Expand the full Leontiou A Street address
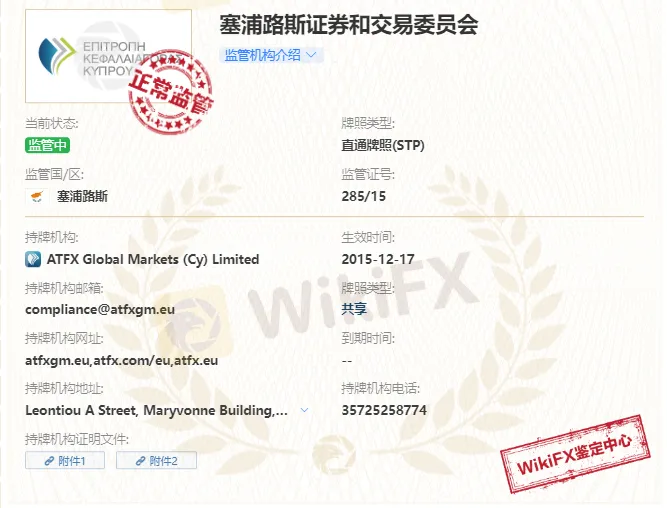 point(158,410)
